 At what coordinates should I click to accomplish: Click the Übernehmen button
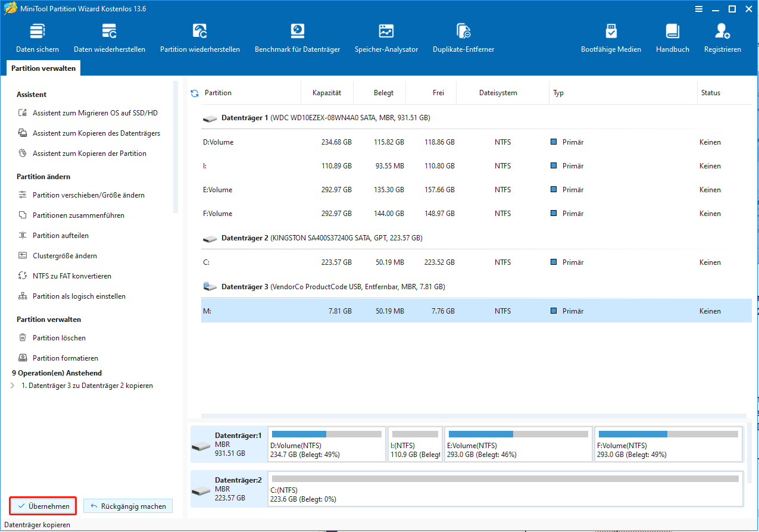point(43,506)
